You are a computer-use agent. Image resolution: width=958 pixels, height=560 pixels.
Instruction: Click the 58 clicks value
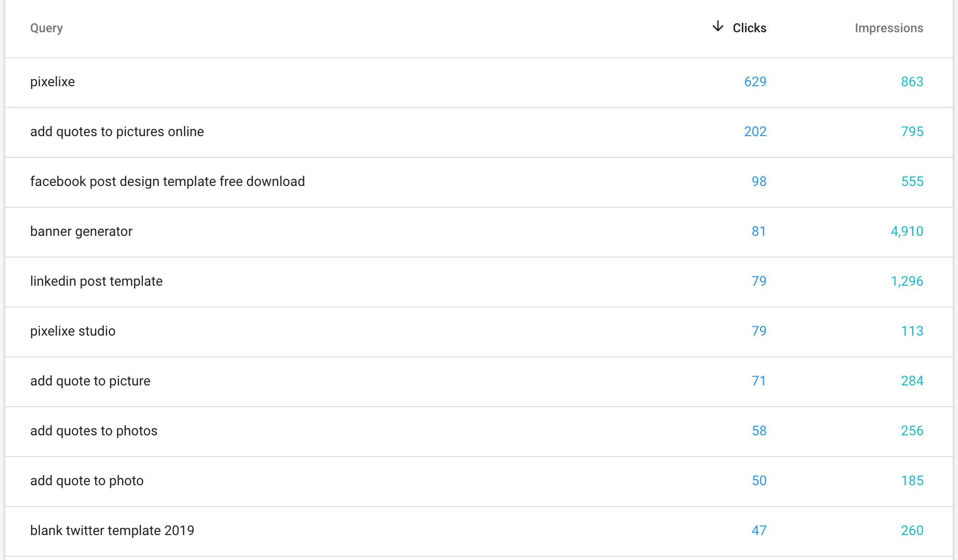759,431
